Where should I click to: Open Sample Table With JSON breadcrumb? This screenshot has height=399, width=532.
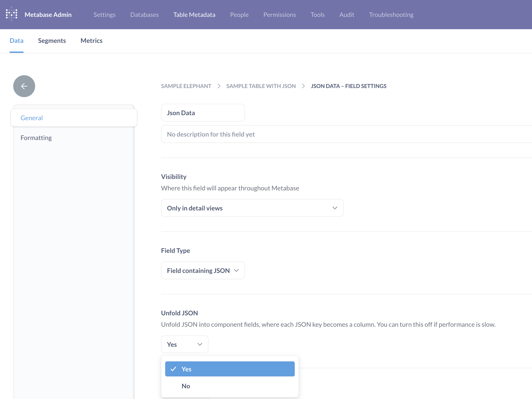pyautogui.click(x=261, y=86)
